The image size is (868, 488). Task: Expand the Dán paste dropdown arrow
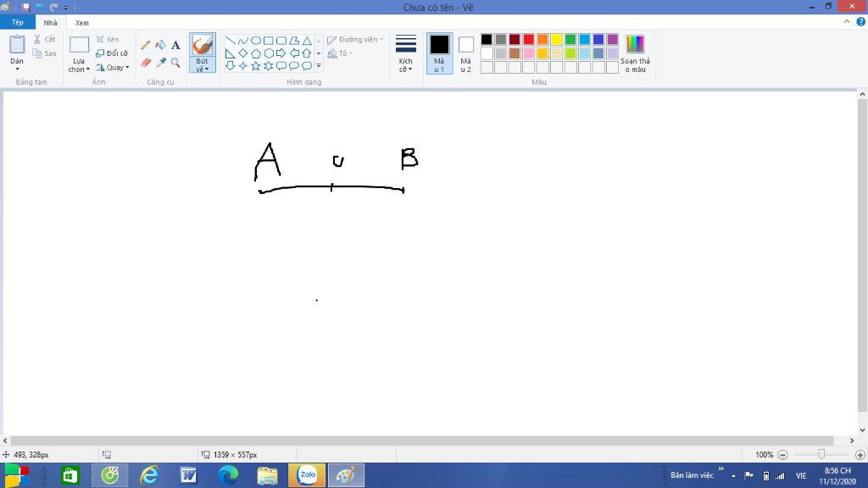coord(17,69)
